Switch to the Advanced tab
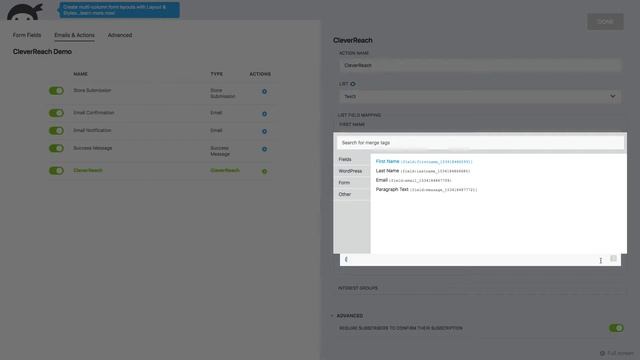 point(120,35)
